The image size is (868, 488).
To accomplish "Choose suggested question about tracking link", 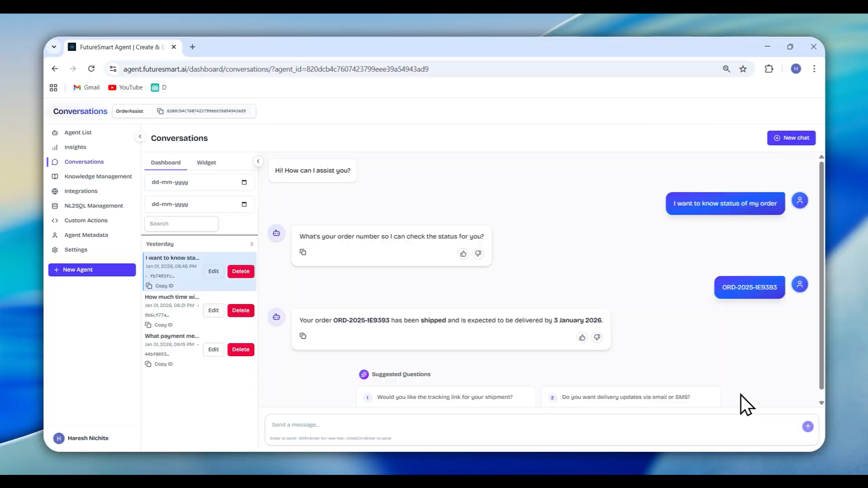I will click(445, 397).
